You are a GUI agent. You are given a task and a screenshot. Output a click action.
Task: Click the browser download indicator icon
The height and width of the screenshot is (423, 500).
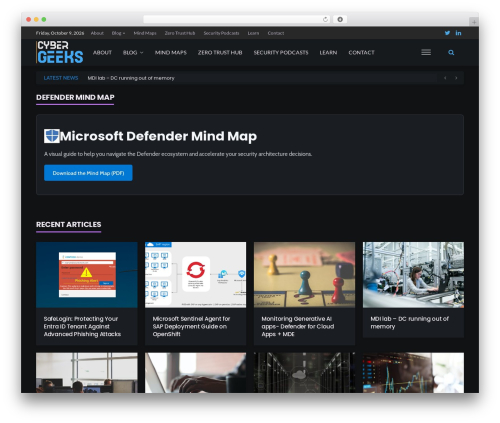(x=340, y=19)
